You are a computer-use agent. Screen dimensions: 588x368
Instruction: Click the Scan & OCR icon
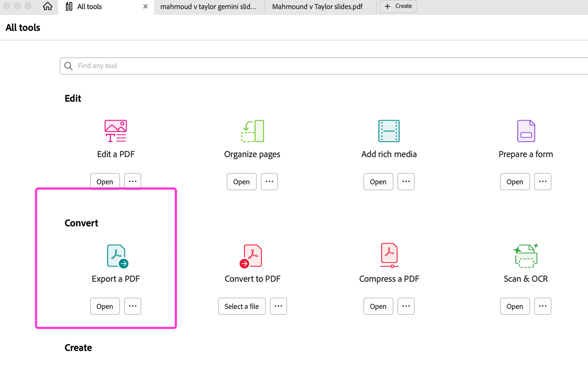click(526, 255)
